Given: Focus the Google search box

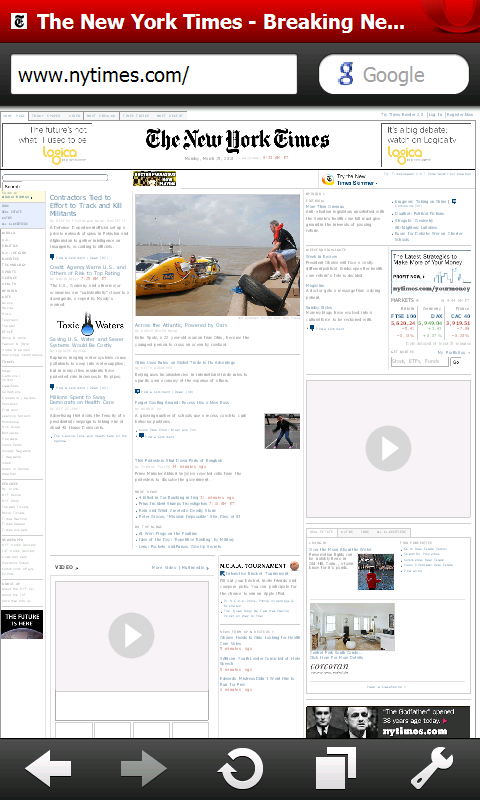Looking at the screenshot, I should [x=394, y=74].
